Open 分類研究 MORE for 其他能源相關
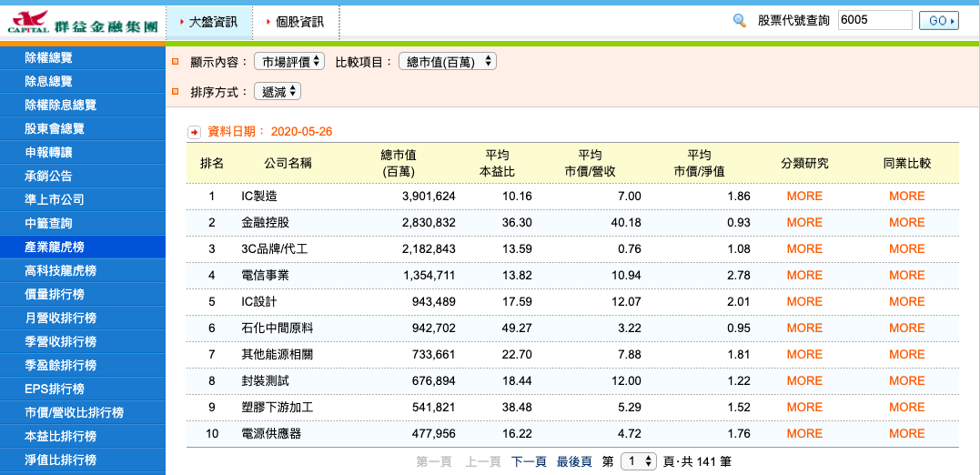980x475 pixels. pyautogui.click(x=804, y=354)
